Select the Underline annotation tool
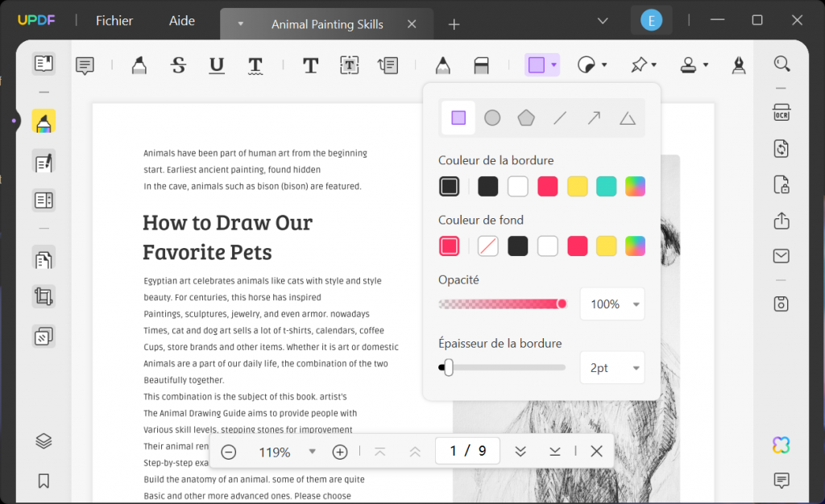 tap(216, 64)
